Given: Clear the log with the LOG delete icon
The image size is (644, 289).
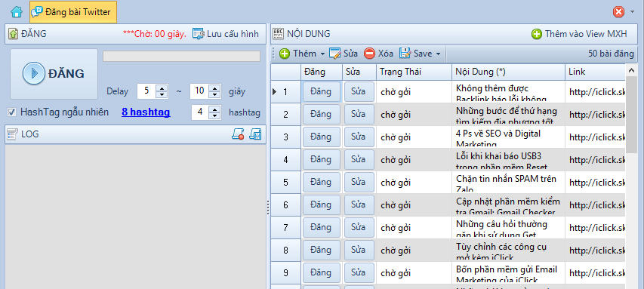Looking at the screenshot, I should click(x=239, y=134).
